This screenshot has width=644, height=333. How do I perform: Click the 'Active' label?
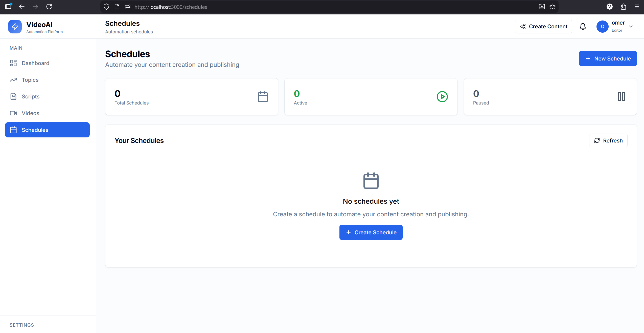pyautogui.click(x=301, y=103)
